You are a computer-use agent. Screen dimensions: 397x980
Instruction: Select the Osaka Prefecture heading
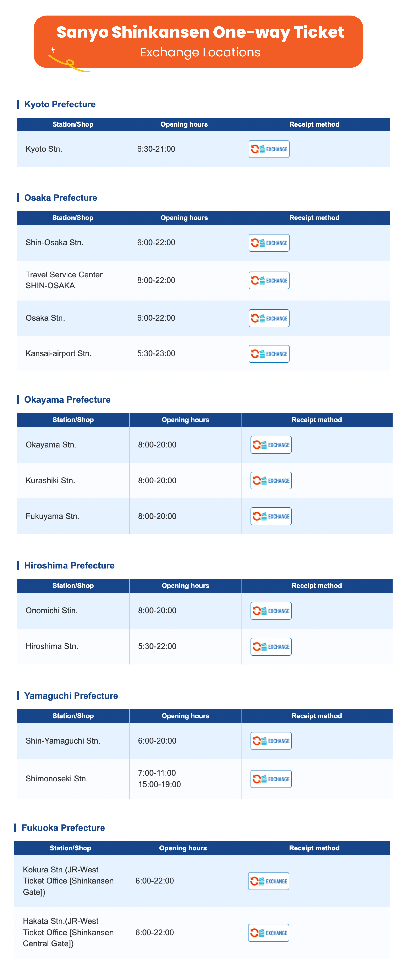coord(60,198)
